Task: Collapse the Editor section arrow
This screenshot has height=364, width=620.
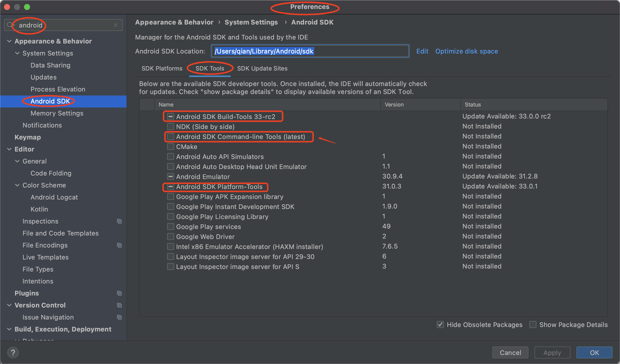Action: [9, 149]
